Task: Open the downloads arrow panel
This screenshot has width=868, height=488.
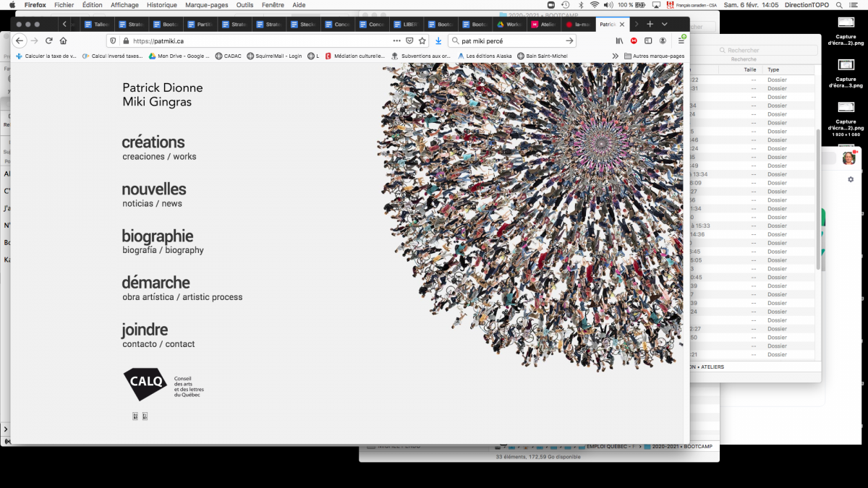Action: click(x=438, y=41)
